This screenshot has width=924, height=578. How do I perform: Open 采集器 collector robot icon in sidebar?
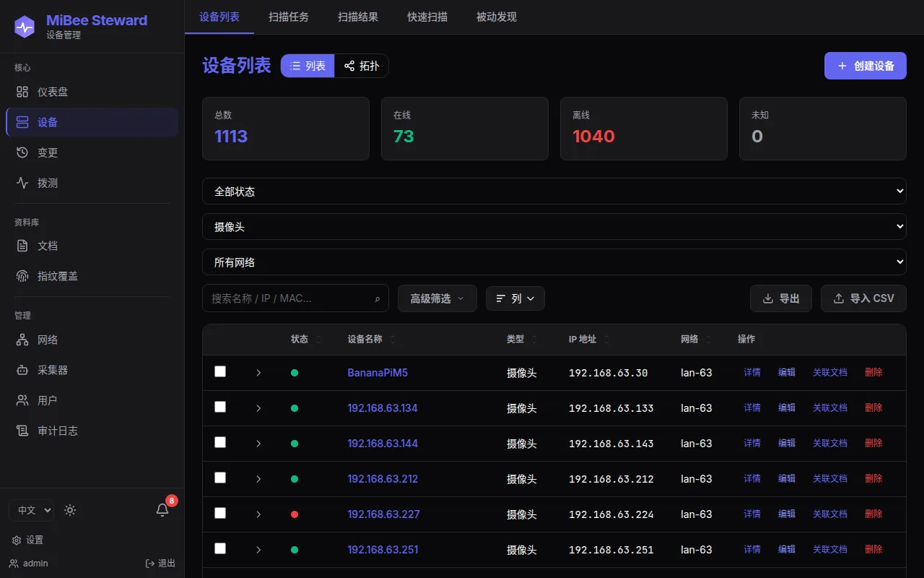[22, 370]
